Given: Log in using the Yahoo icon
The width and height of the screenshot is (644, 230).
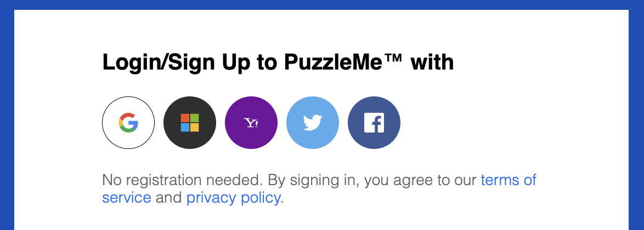Looking at the screenshot, I should (x=251, y=123).
